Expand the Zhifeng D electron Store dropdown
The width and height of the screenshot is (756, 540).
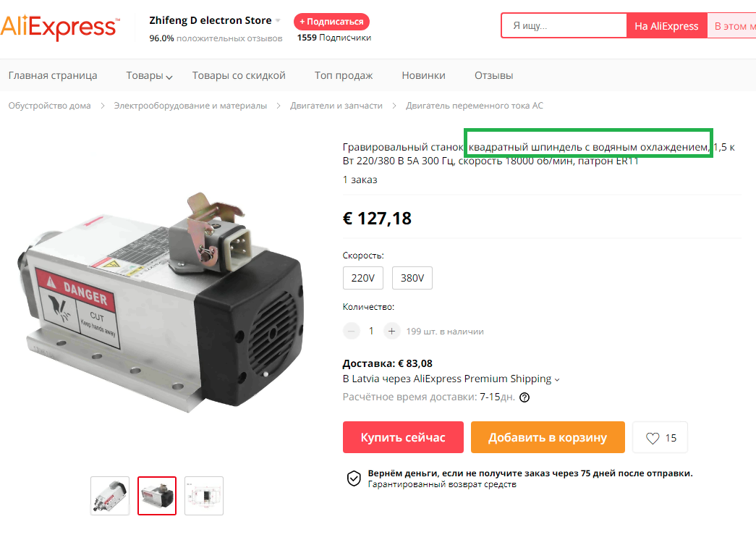click(278, 21)
